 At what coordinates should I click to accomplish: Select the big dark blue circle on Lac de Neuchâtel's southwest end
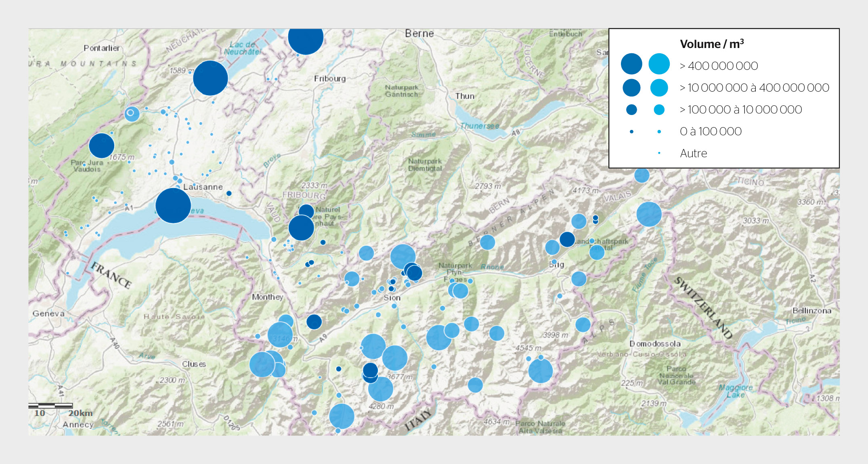tap(210, 78)
